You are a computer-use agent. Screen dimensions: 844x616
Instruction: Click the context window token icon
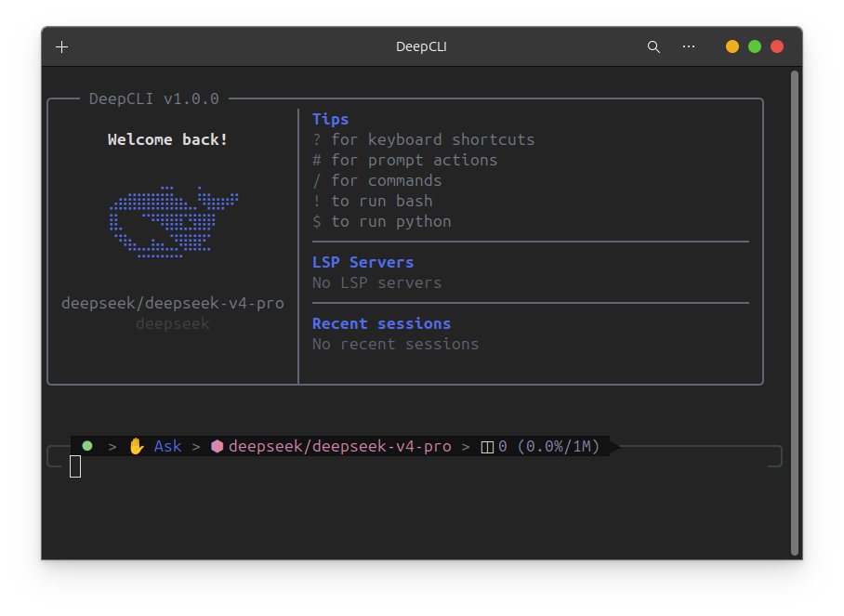tap(487, 447)
